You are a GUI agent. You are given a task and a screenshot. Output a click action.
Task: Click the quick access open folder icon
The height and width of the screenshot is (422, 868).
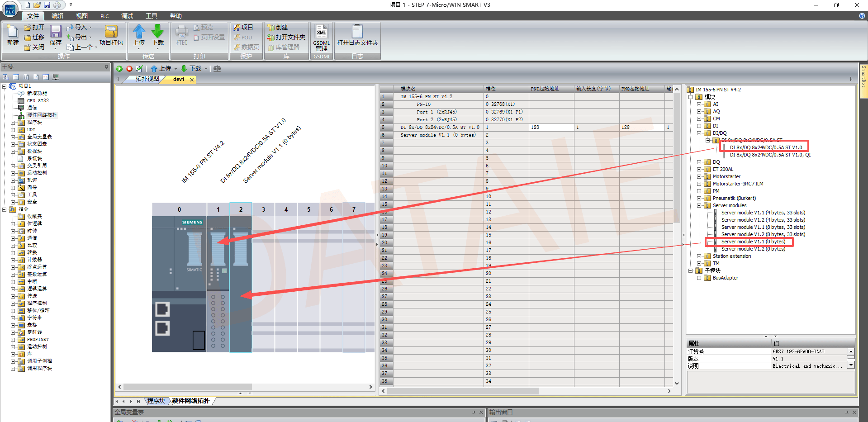pos(37,5)
